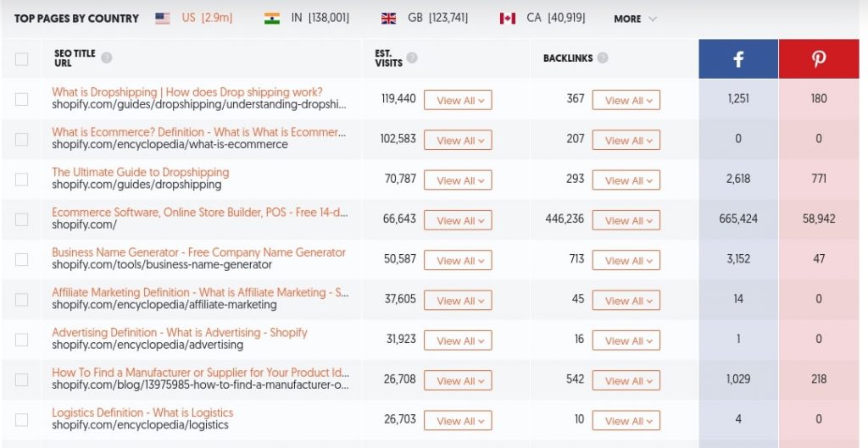Click the Facebook column header icon
Viewport: 868px width, 448px height.
(x=738, y=59)
